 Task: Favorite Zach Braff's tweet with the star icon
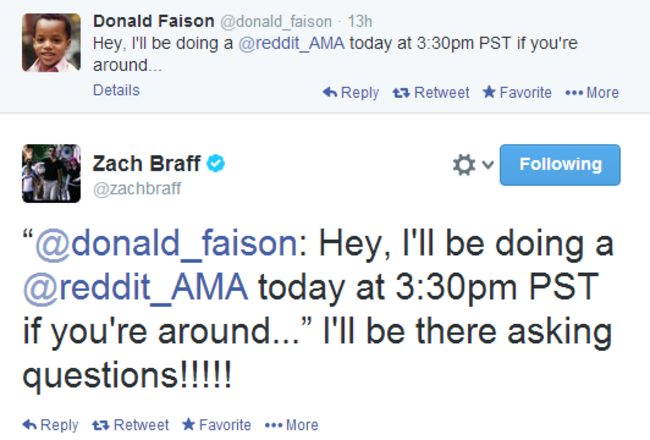click(189, 424)
